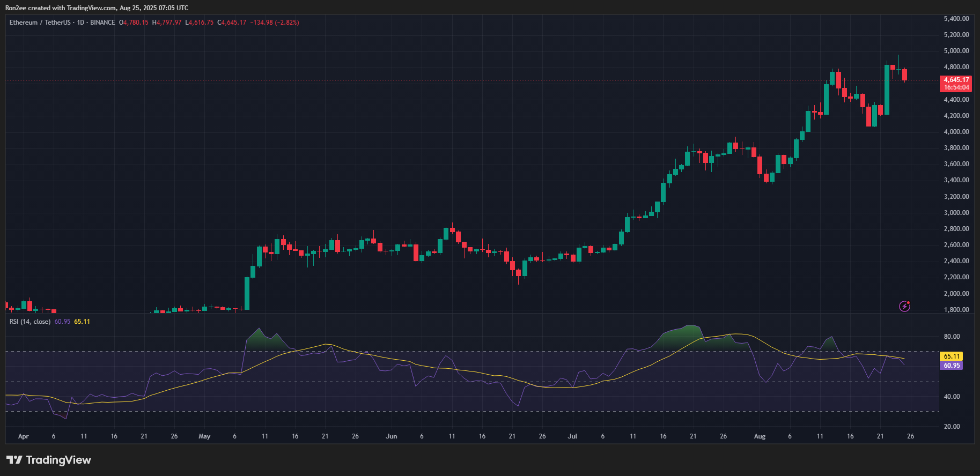Screen dimensions: 980x476
Task: Click the 'Apr' label on time axis
Action: coord(23,436)
